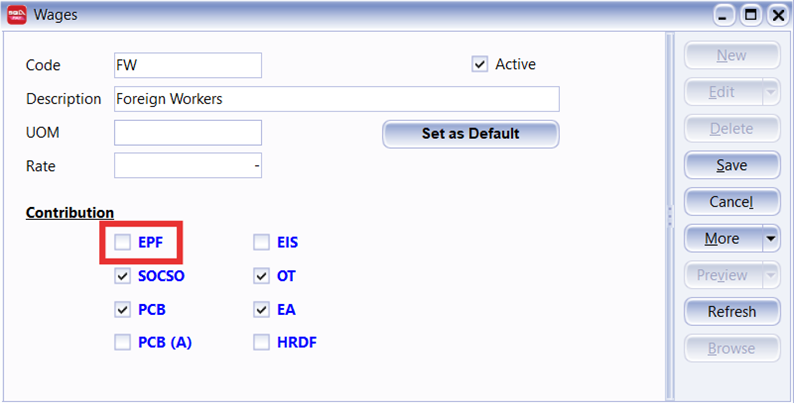The width and height of the screenshot is (794, 403).
Task: Expand the More button dropdown arrow
Action: click(769, 239)
